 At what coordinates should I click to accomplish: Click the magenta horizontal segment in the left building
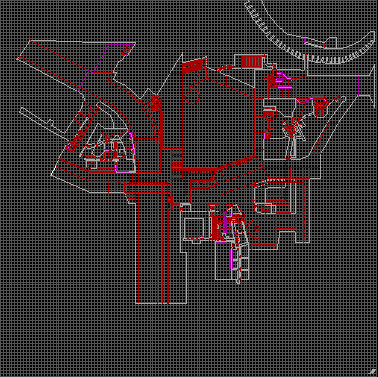coord(122,172)
